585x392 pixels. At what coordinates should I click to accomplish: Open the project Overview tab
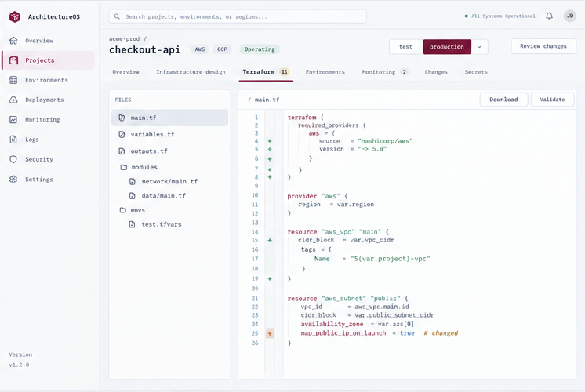125,72
